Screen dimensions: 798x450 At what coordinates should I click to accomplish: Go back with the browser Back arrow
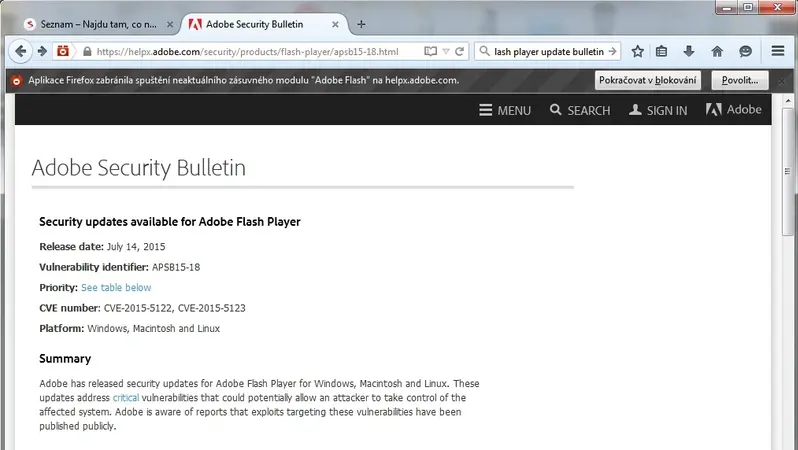tap(20, 51)
